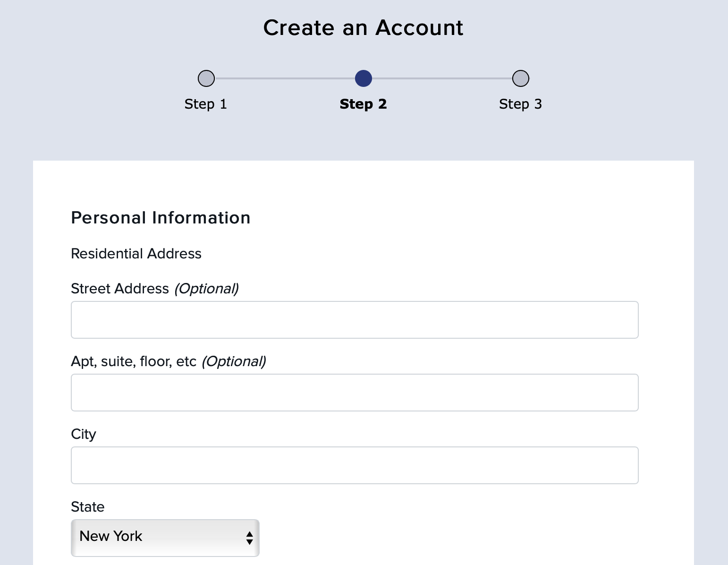Click the Step 1 text label

click(x=206, y=104)
